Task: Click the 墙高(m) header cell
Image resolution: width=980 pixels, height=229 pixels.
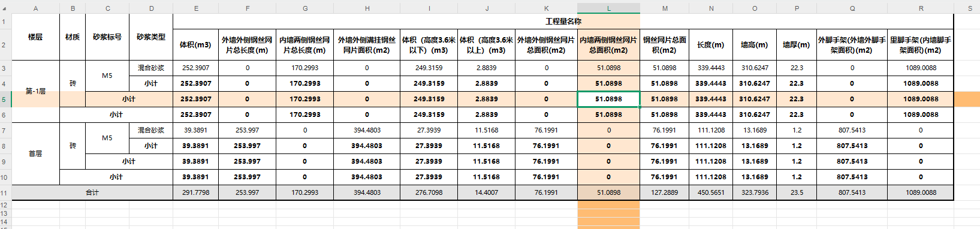Action: coord(755,45)
